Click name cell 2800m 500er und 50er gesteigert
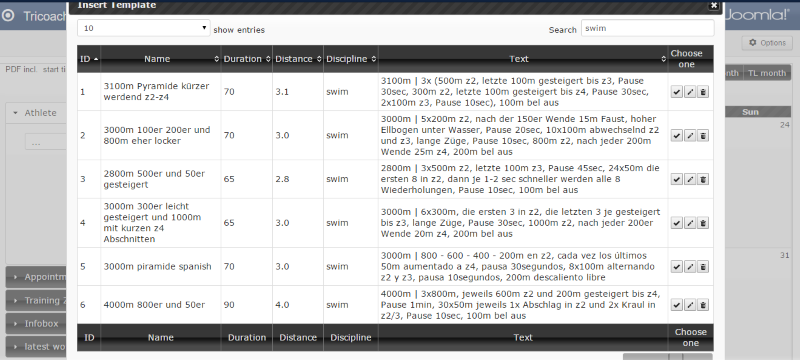The width and height of the screenshot is (800, 360). pos(161,179)
